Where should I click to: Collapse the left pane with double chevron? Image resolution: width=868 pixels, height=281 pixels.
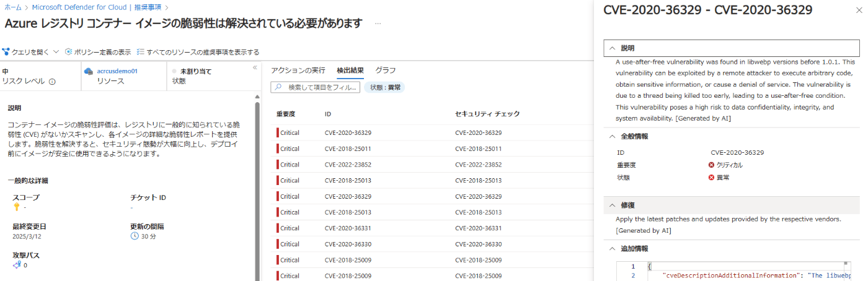[255, 67]
